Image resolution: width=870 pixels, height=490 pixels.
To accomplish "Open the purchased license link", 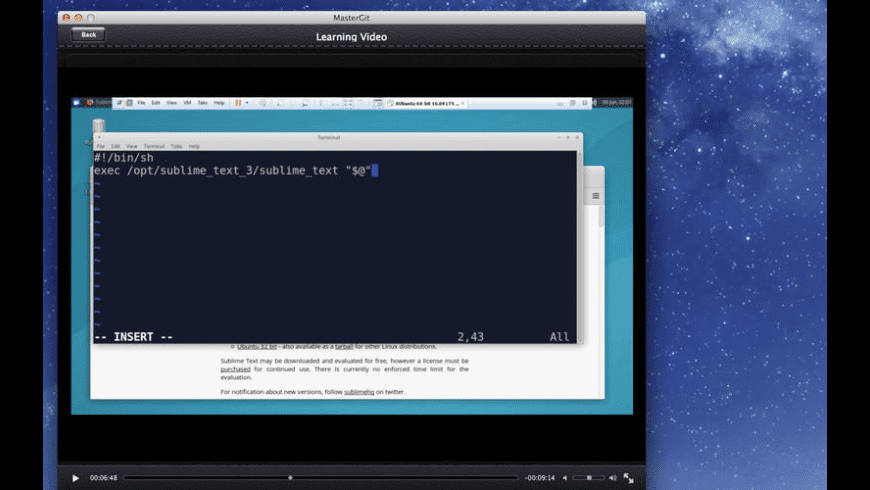I will click(x=235, y=369).
